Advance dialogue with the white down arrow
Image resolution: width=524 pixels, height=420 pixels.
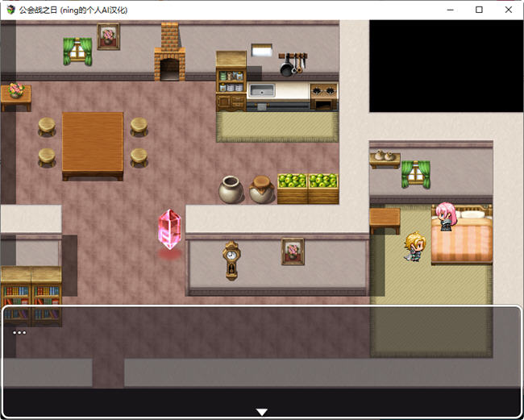[x=261, y=412]
